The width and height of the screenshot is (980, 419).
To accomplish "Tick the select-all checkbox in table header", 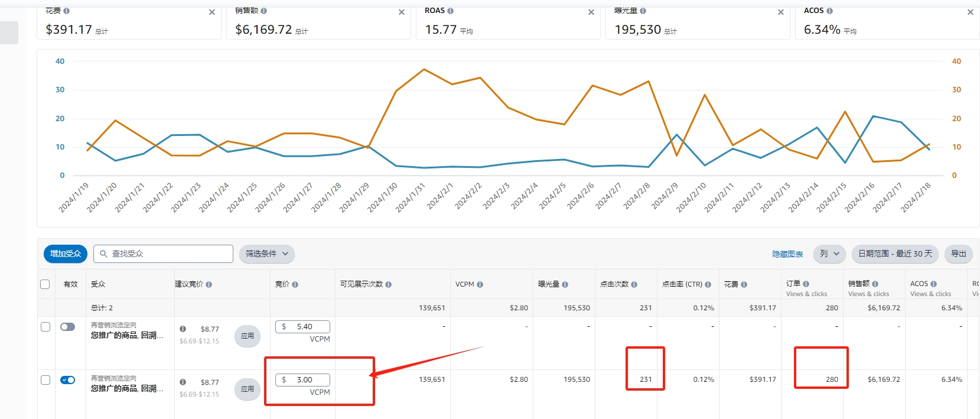I will point(45,284).
